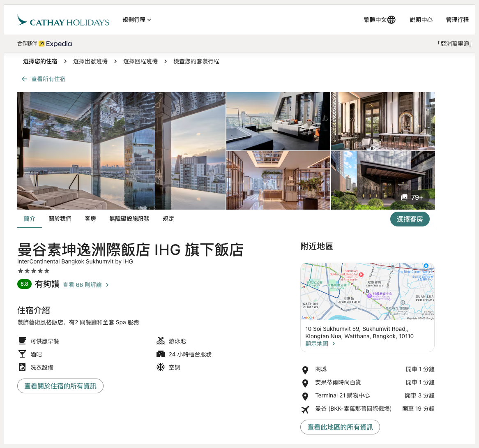The image size is (479, 448).
Task: Click the 有夠讚 rating label
Action: click(x=47, y=284)
